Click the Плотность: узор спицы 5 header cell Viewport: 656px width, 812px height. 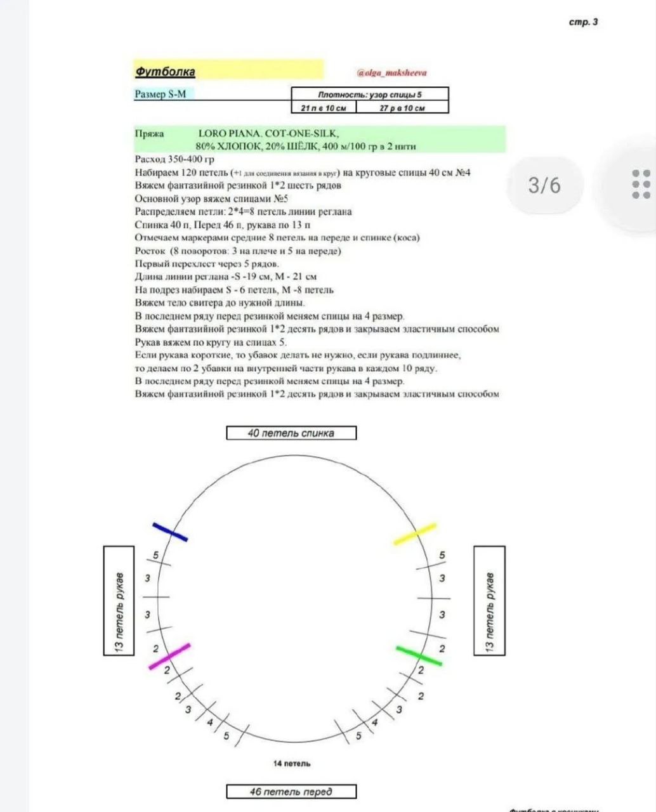pyautogui.click(x=370, y=95)
